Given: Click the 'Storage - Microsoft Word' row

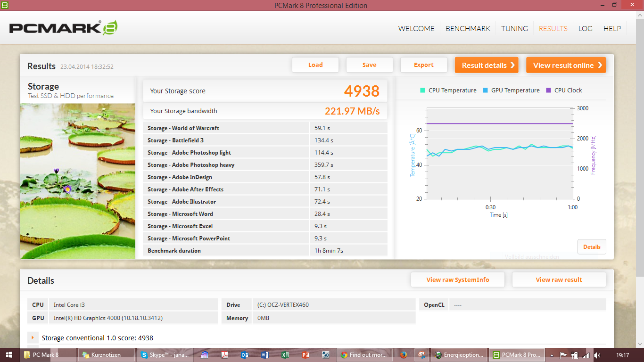Looking at the screenshot, I should [265, 214].
